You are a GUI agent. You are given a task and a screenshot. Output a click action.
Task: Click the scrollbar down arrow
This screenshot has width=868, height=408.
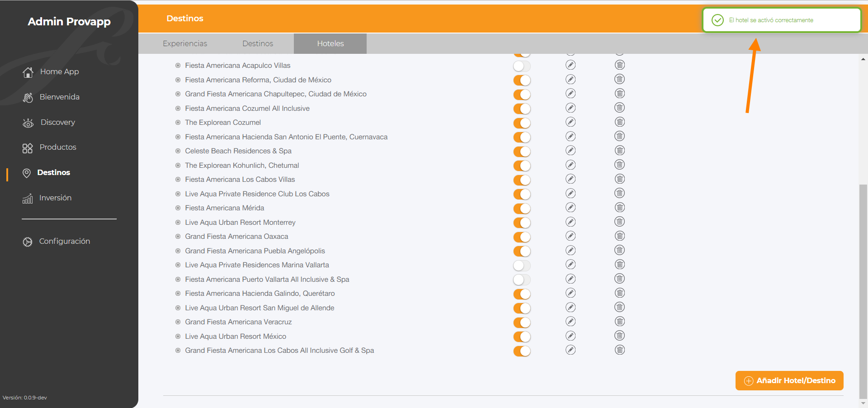point(863,403)
